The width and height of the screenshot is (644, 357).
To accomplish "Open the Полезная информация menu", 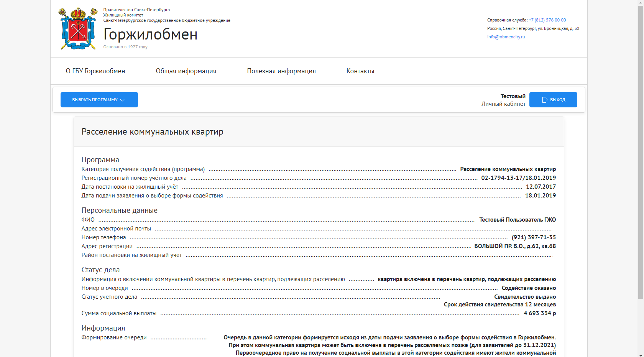I will click(281, 71).
